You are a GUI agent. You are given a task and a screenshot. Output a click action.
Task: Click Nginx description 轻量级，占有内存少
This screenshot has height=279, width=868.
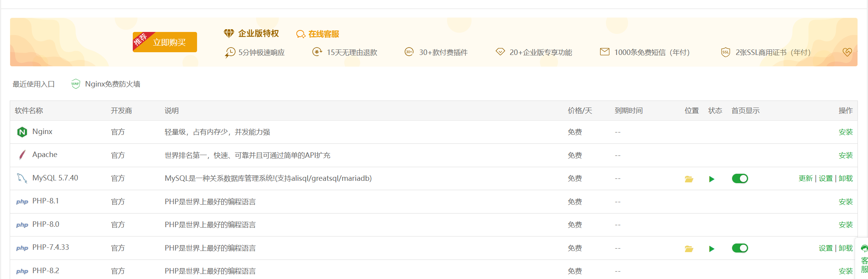point(217,132)
